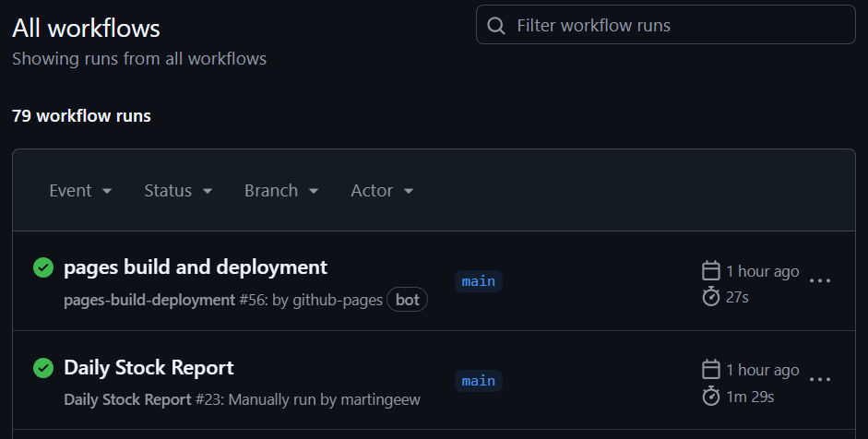Open the Status filter dropdown

[x=178, y=191]
